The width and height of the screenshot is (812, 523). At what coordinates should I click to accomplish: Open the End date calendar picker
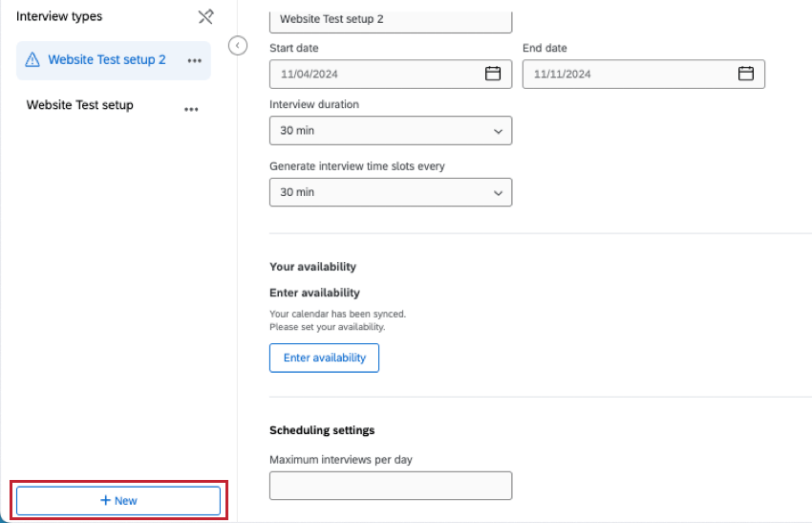(746, 74)
